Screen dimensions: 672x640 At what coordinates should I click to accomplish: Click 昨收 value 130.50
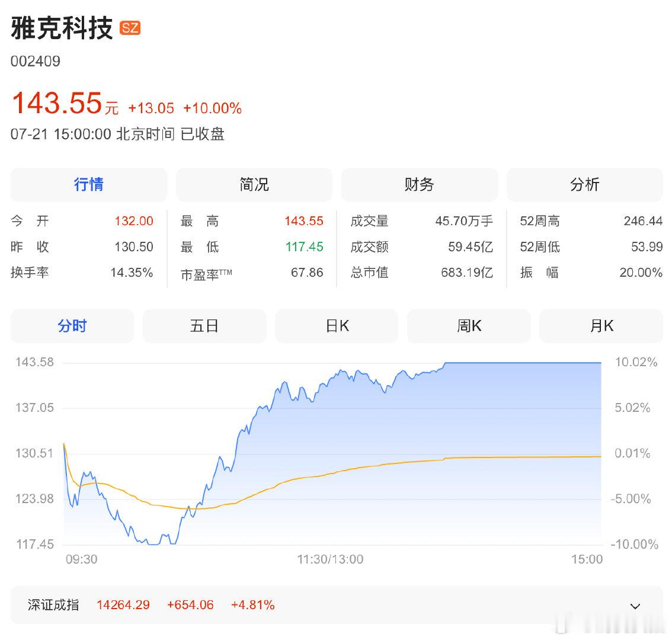click(134, 247)
